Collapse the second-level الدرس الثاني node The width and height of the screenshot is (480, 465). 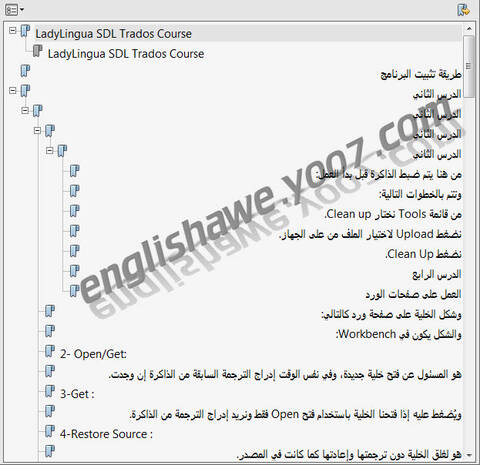tap(25, 111)
